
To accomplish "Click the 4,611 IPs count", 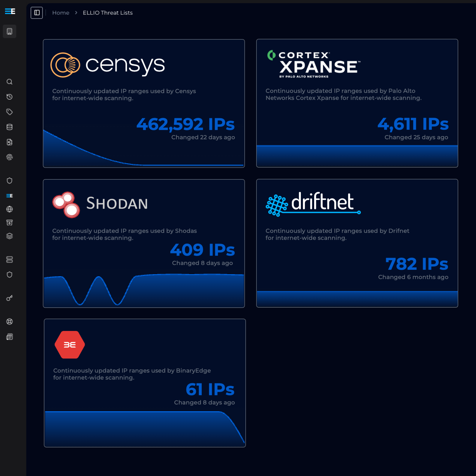I will pos(413,124).
